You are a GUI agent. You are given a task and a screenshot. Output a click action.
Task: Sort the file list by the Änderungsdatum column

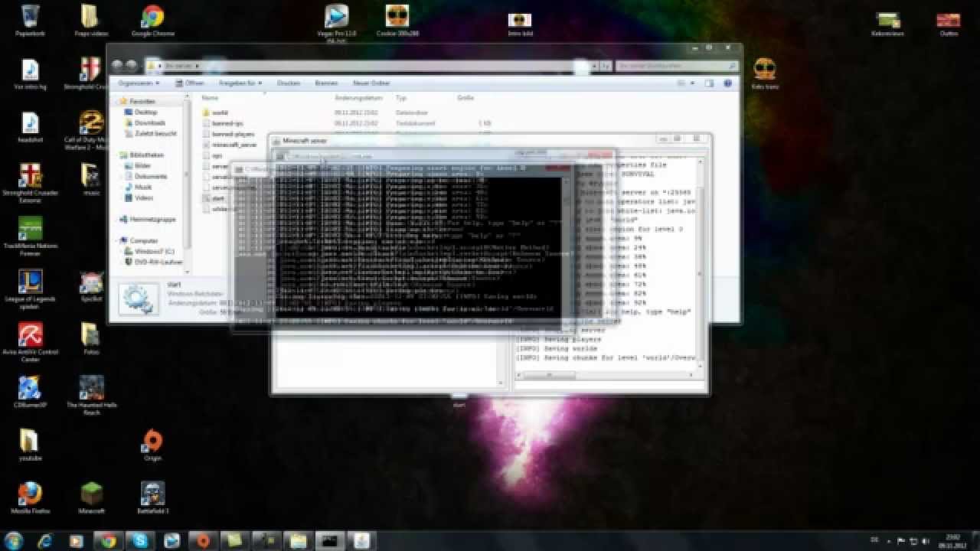358,98
